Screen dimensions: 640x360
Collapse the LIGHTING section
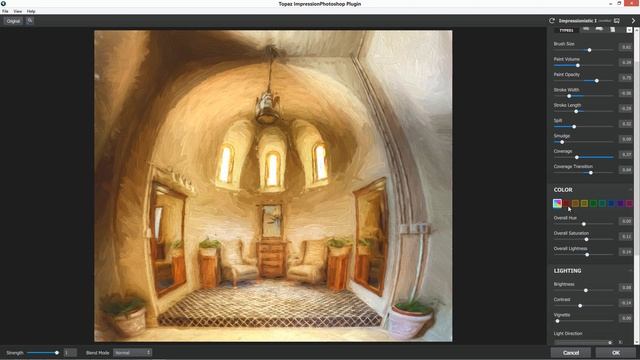pos(631,271)
